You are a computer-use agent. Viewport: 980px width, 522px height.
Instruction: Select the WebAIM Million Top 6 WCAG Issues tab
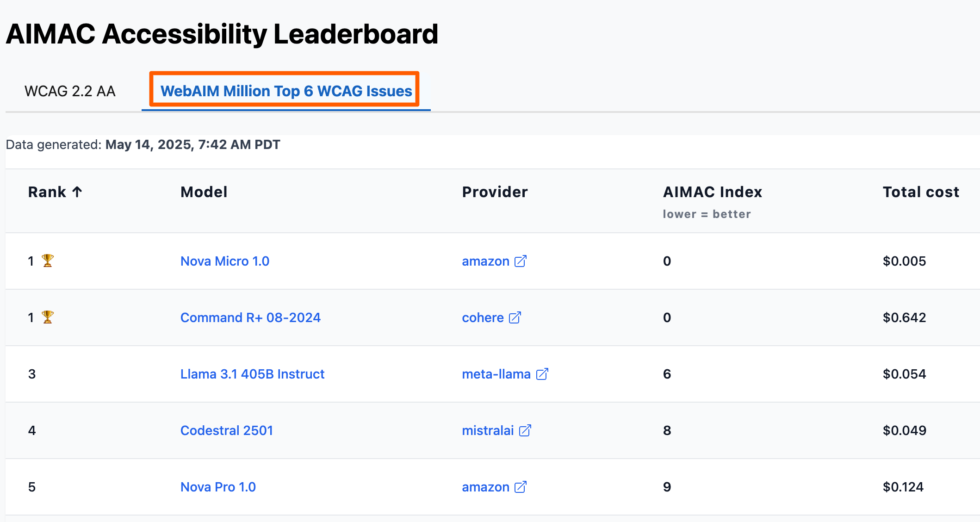tap(285, 91)
